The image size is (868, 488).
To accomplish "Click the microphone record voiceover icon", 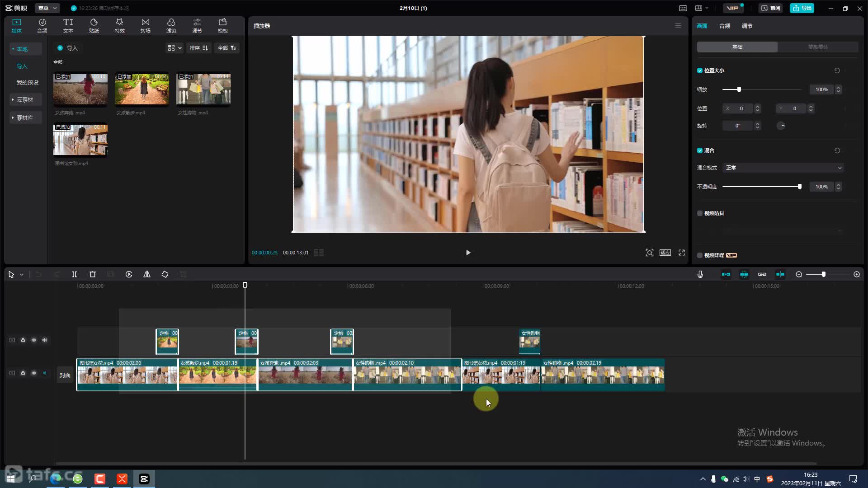I will pyautogui.click(x=700, y=274).
